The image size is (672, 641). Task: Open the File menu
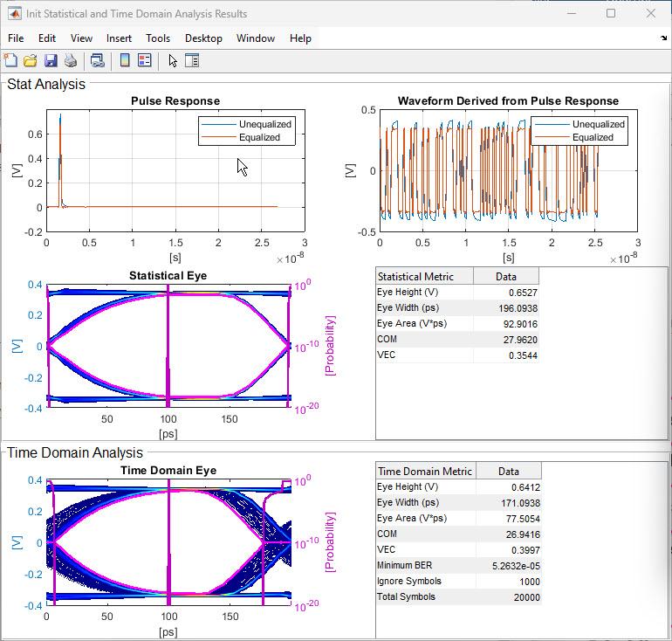coord(16,38)
